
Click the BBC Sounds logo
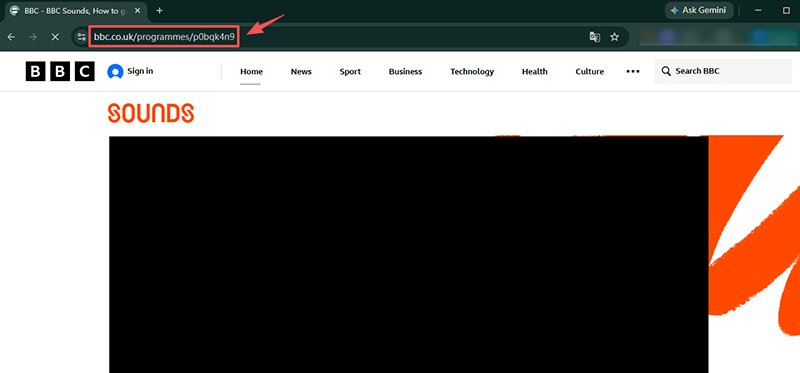[151, 113]
